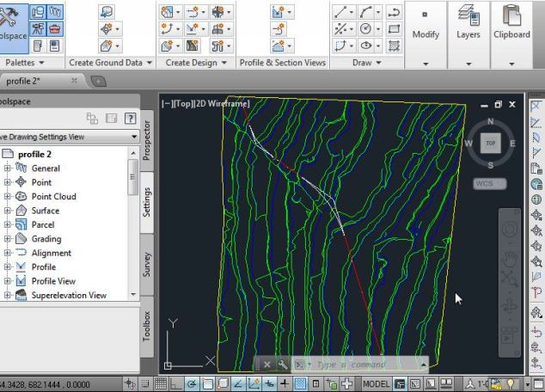Viewport: 545px width, 392px height.
Task: Select the Circle draw tool
Action: [x=365, y=29]
